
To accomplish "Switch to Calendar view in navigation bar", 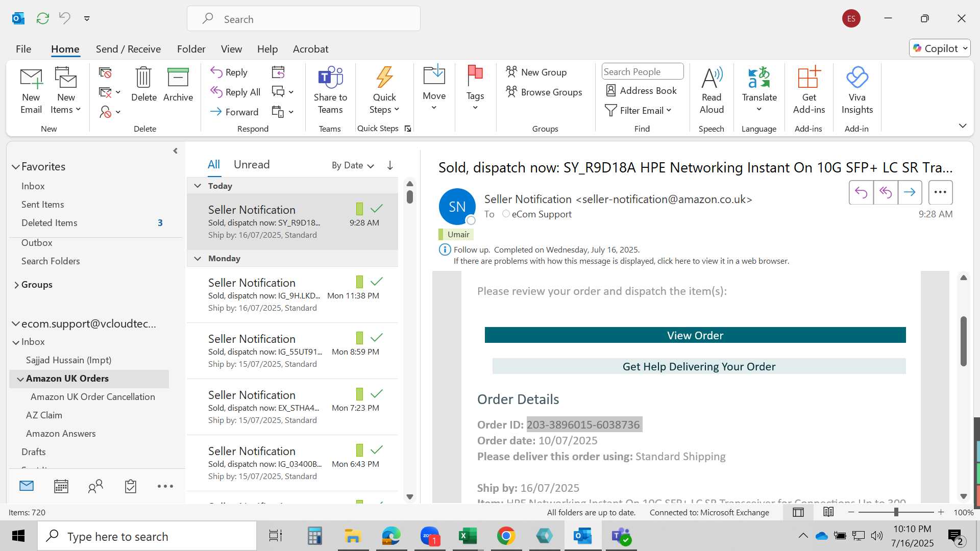I will coord(61,486).
